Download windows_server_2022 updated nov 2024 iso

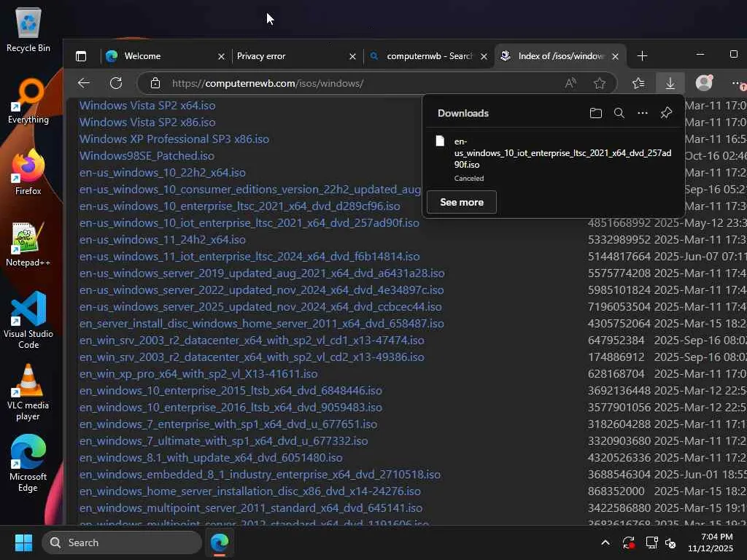tap(262, 290)
